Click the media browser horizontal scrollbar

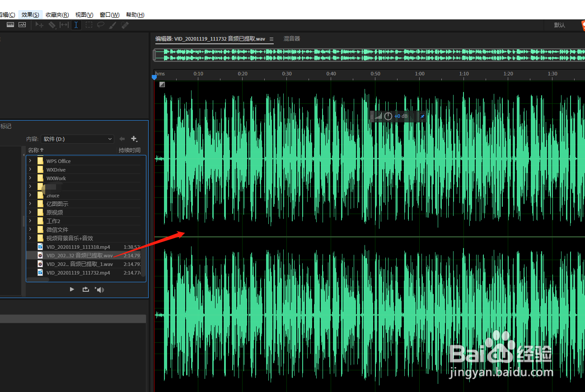38,280
